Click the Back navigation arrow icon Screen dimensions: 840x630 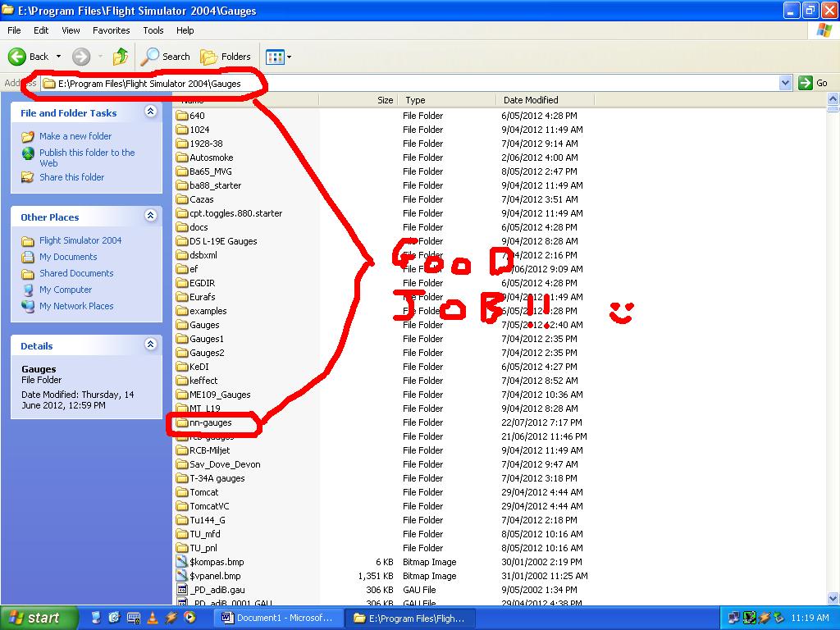[x=17, y=57]
